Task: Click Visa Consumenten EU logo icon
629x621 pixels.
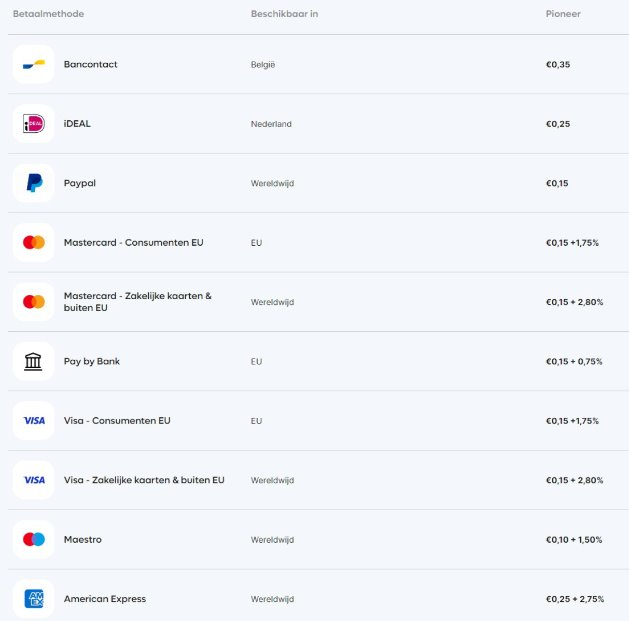Action: point(33,421)
